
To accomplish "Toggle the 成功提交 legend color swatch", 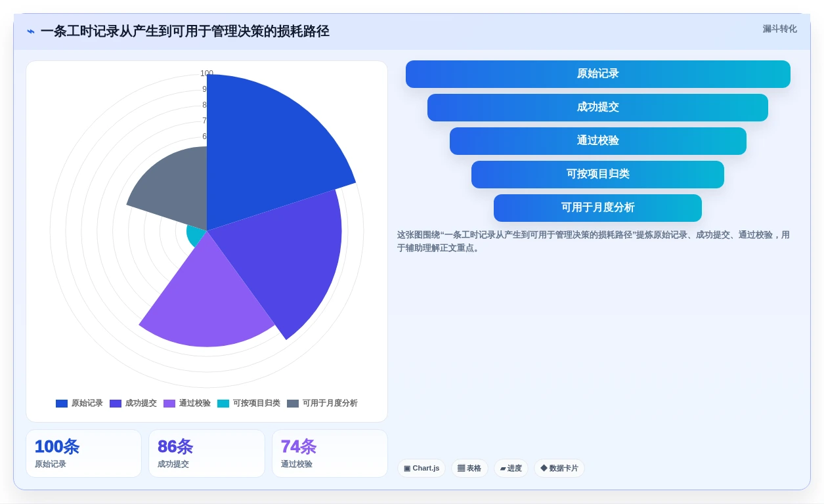I will (116, 404).
